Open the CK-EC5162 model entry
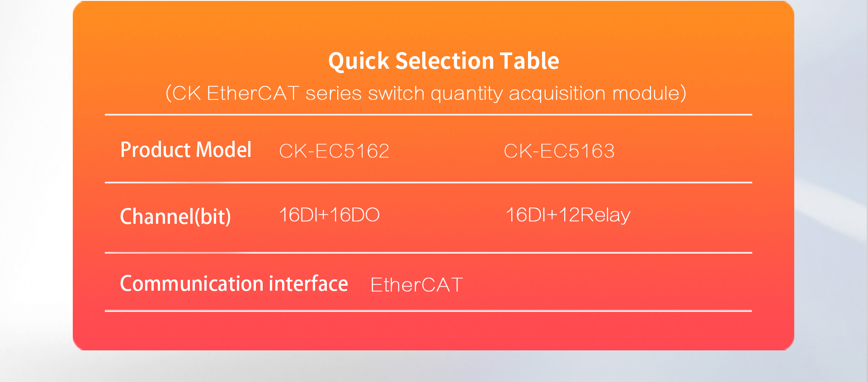This screenshot has width=868, height=382. point(334,151)
